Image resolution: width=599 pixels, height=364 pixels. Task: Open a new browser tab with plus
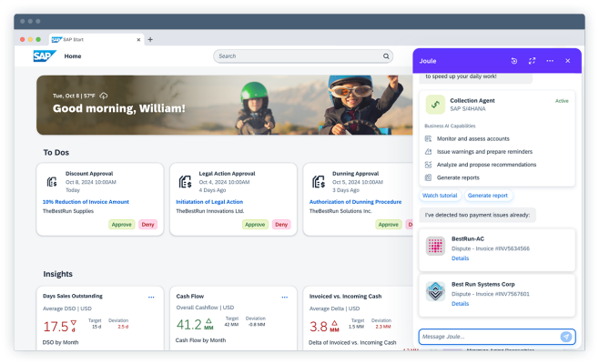150,39
